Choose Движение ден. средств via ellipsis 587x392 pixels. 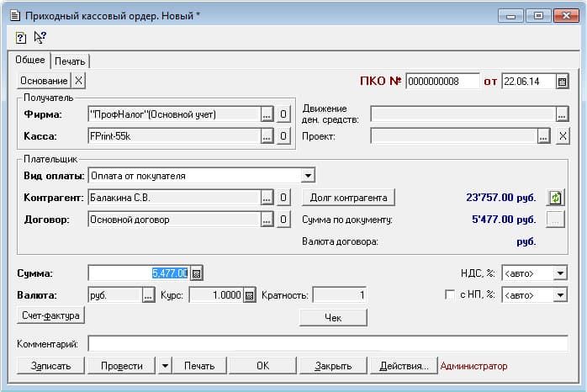click(x=562, y=114)
